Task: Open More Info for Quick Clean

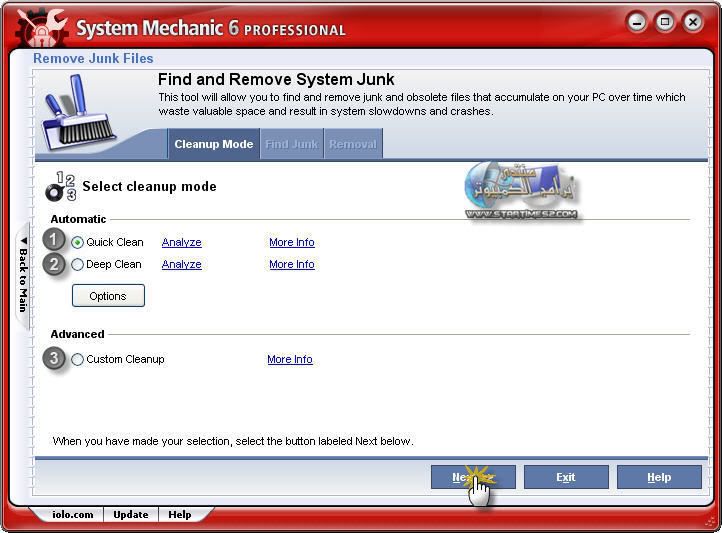Action: (292, 242)
